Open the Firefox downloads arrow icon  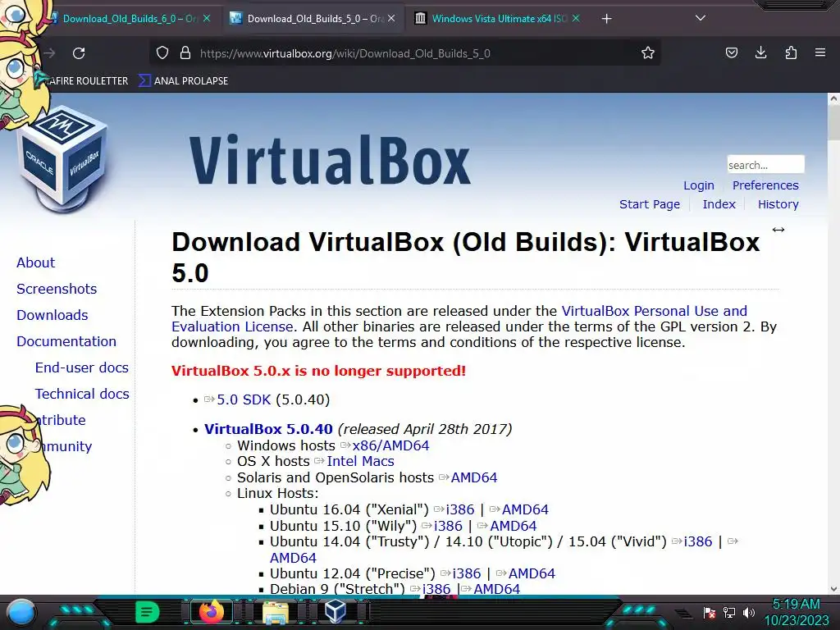click(x=760, y=52)
